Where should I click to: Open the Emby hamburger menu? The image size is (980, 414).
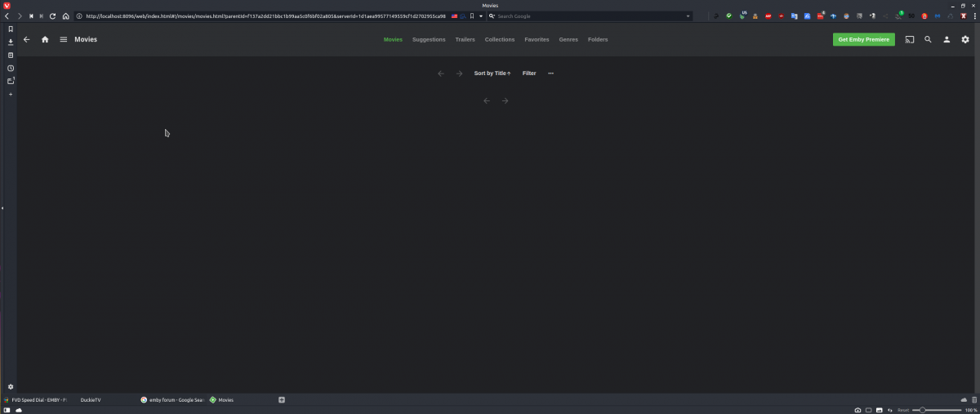[64, 39]
